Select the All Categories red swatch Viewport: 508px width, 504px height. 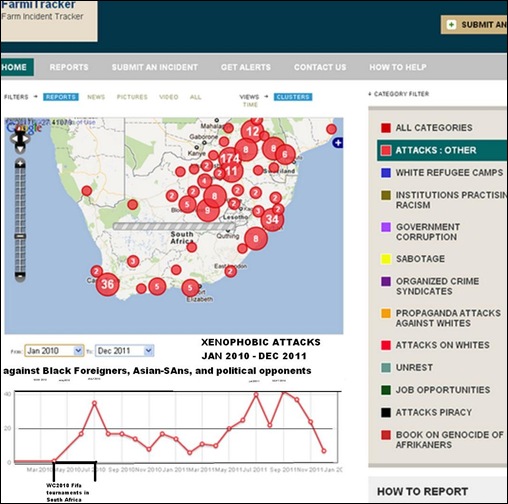386,128
